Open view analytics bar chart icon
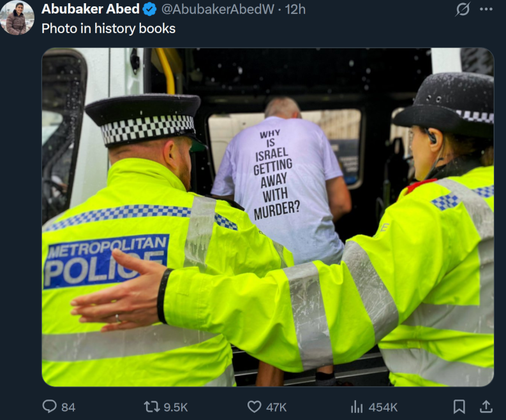506x420 pixels. pos(357,407)
